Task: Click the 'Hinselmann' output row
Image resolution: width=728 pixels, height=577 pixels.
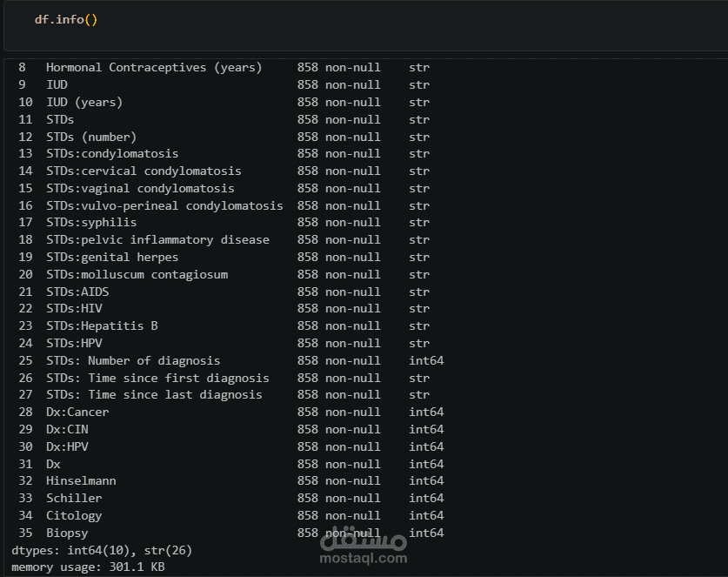Action: (x=81, y=480)
